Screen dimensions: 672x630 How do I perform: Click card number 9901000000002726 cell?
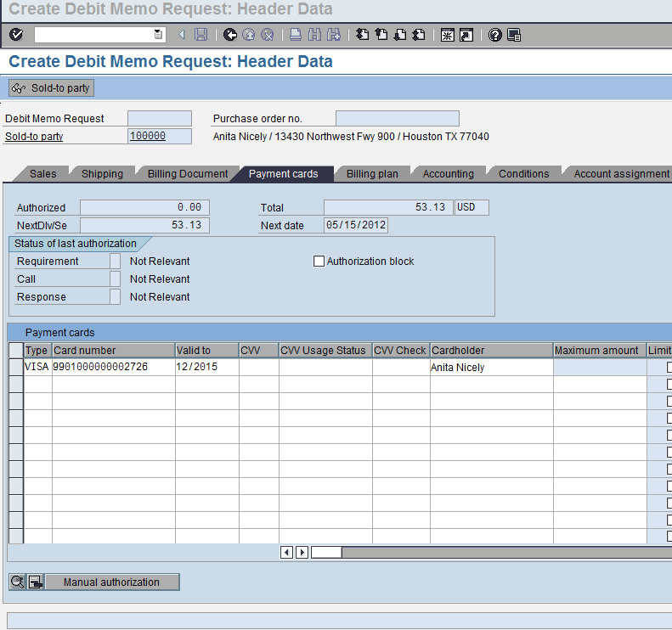(x=114, y=367)
